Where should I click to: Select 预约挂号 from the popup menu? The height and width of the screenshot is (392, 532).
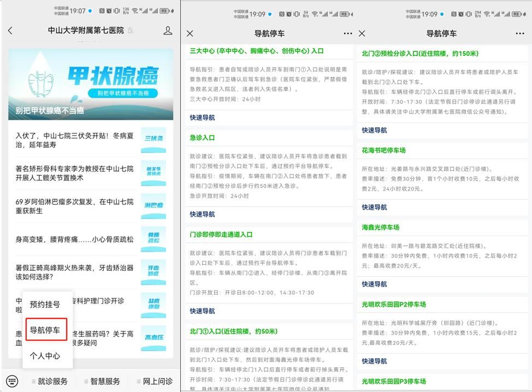(x=45, y=305)
